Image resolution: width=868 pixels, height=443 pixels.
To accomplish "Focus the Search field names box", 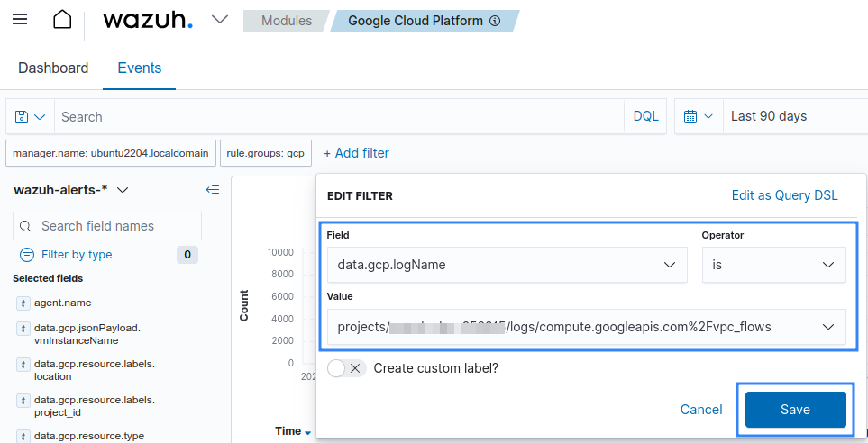I will click(x=107, y=226).
